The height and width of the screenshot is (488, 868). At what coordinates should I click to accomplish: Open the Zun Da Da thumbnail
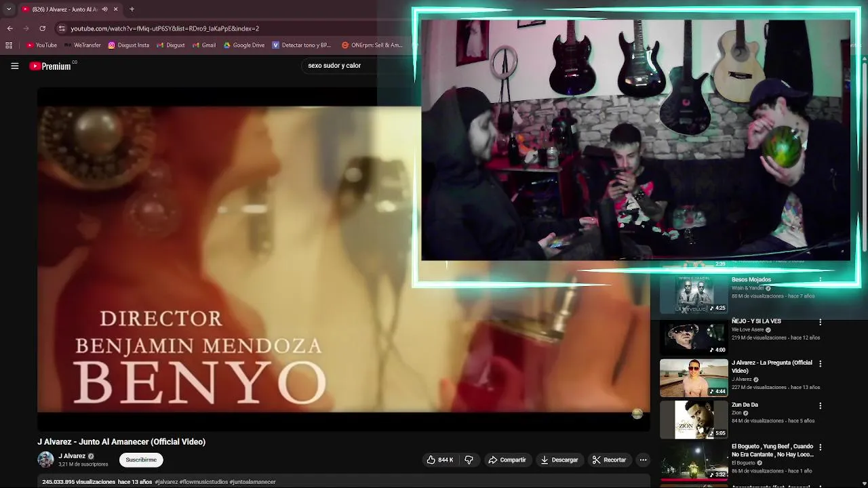(694, 420)
